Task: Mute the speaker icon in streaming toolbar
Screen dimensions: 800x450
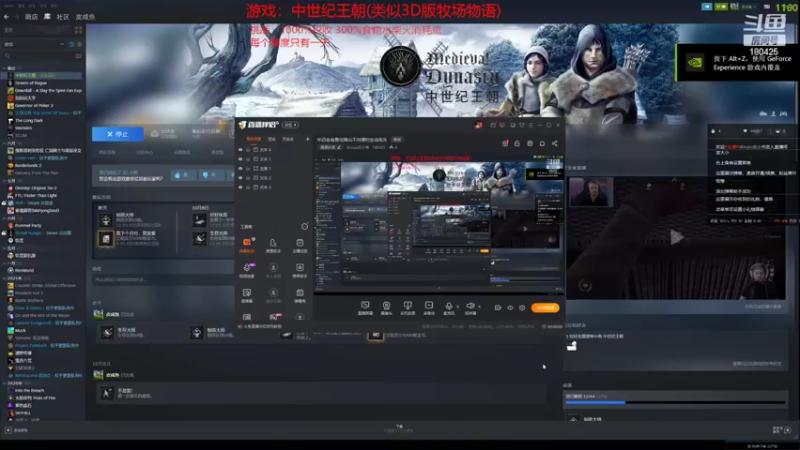Action: (470, 306)
